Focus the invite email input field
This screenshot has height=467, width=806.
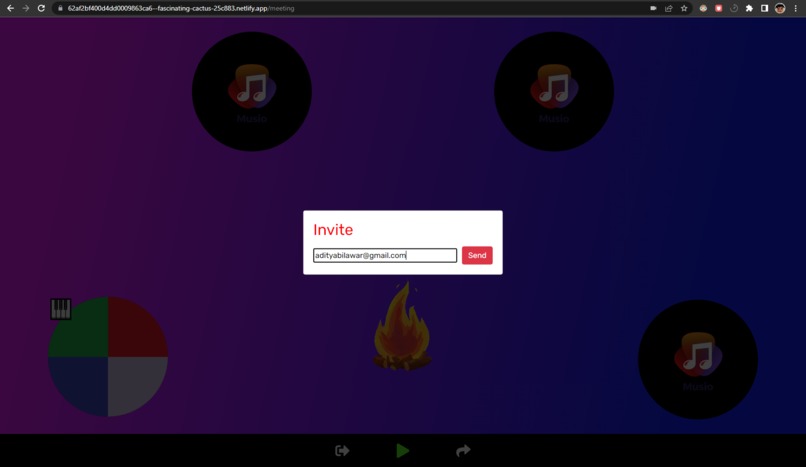click(385, 255)
